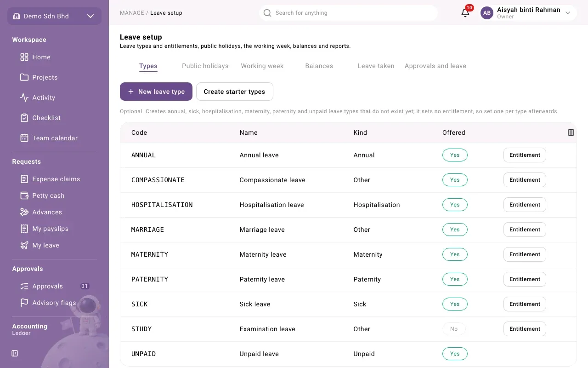
Task: Open the Balances tab
Action: (x=319, y=66)
